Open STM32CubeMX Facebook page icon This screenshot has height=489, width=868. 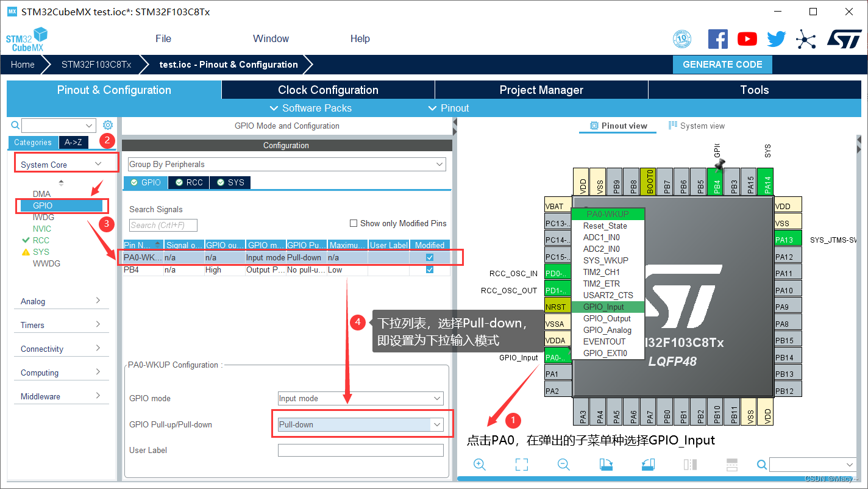tap(717, 38)
